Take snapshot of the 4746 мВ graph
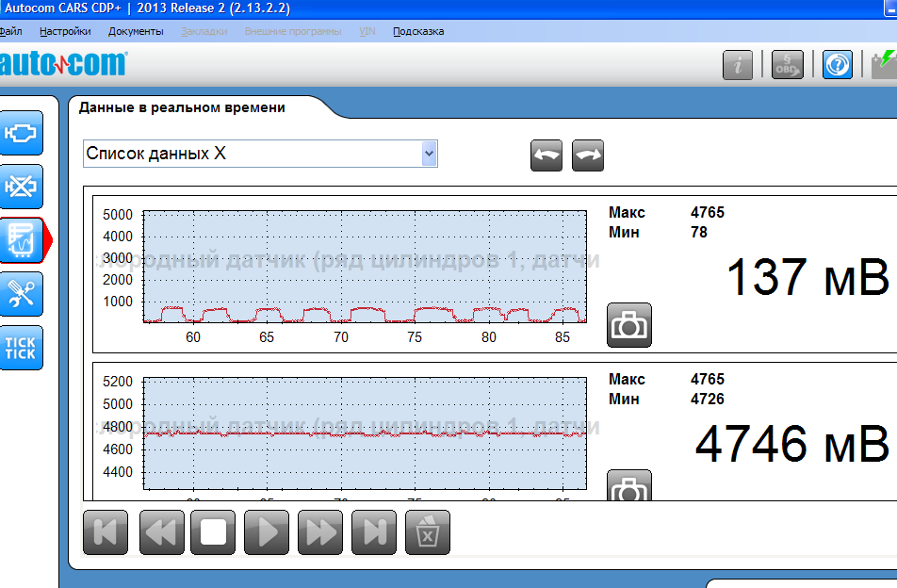 pos(629,487)
